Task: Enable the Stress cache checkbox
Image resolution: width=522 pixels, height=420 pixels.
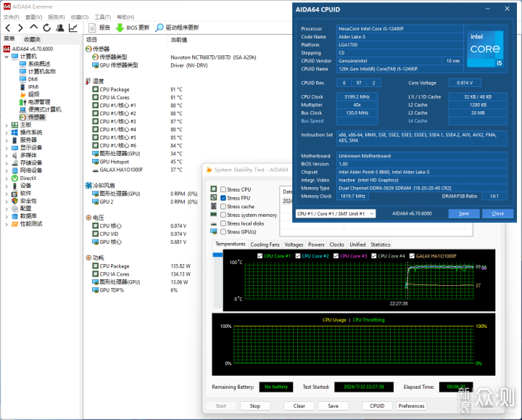Action: pos(223,207)
